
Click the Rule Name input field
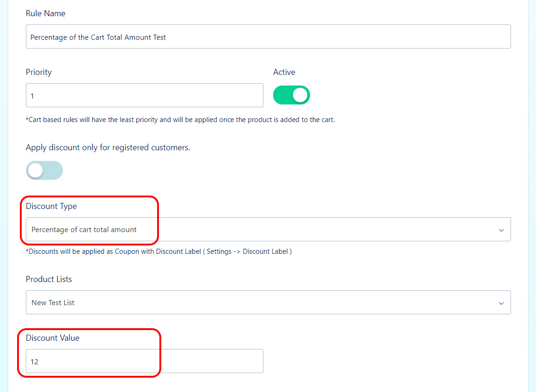point(268,37)
